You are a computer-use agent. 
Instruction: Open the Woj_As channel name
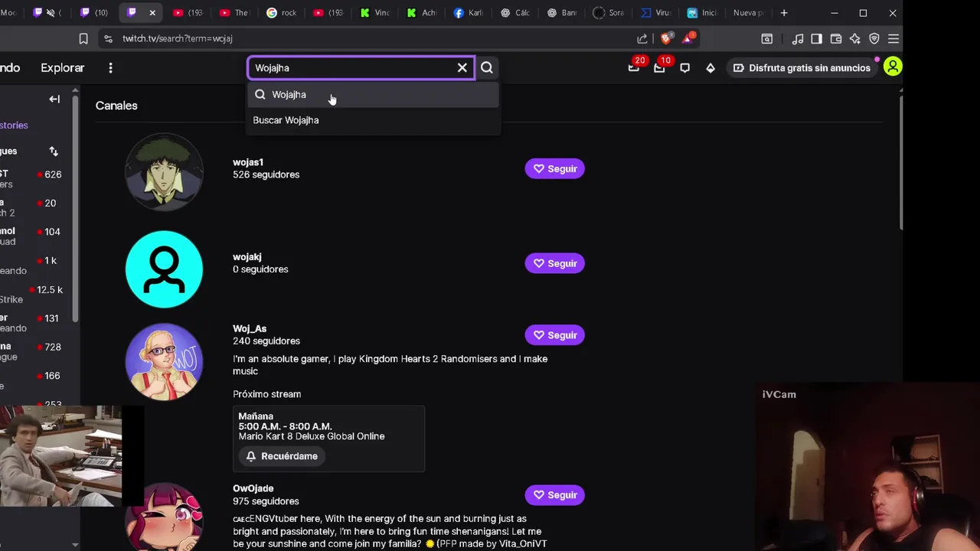pos(250,329)
